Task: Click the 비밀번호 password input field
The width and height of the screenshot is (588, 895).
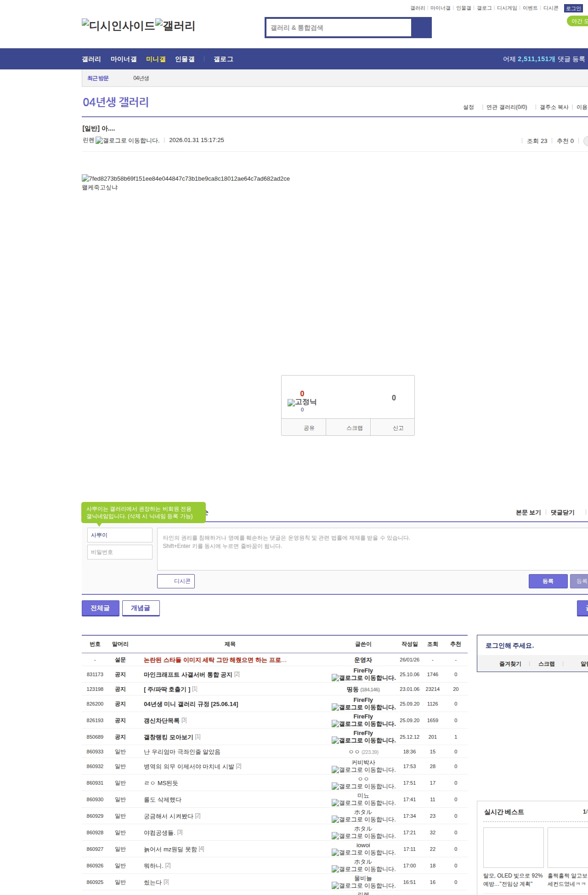Action: [119, 552]
